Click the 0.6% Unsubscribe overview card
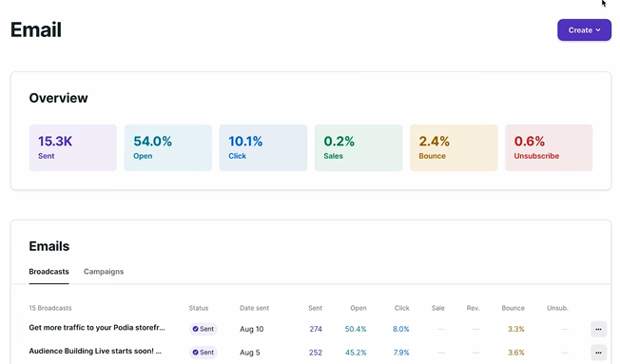 (549, 148)
